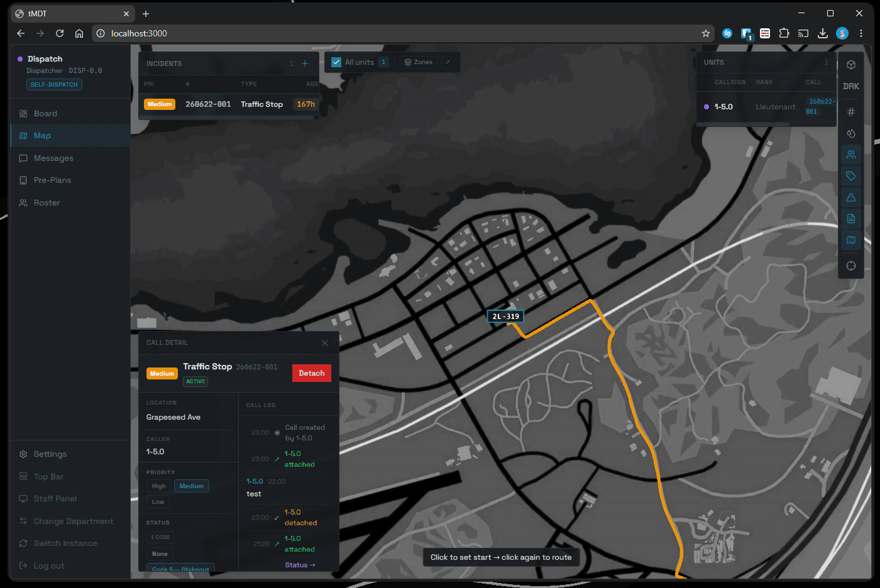Open the browser extensions puzzle icon
Image resolution: width=880 pixels, height=588 pixels.
(x=784, y=33)
